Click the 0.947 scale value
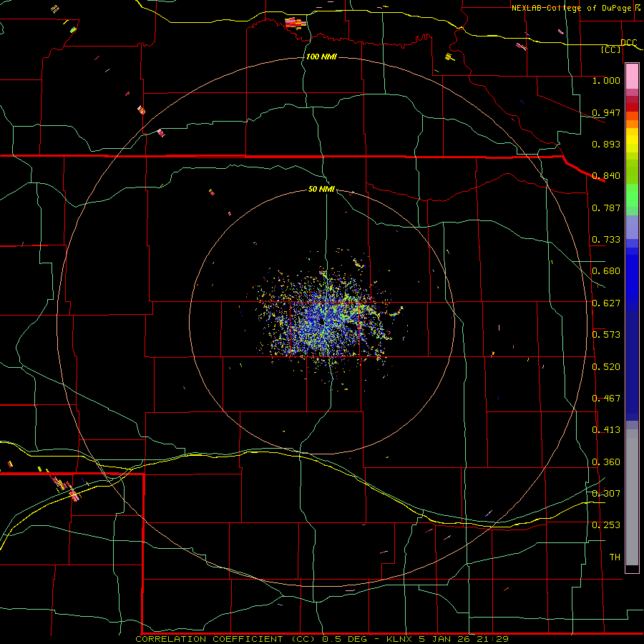Viewport: 644px width, 644px height. tap(606, 112)
